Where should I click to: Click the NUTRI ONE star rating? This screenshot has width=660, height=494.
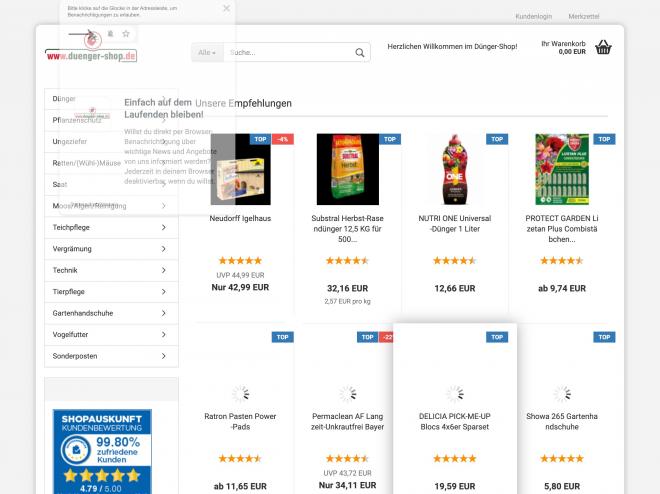[455, 260]
